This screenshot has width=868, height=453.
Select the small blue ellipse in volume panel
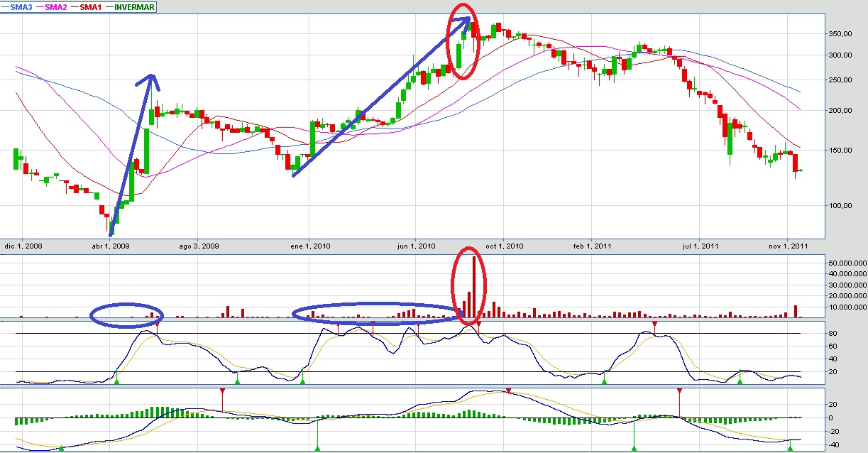point(127,315)
